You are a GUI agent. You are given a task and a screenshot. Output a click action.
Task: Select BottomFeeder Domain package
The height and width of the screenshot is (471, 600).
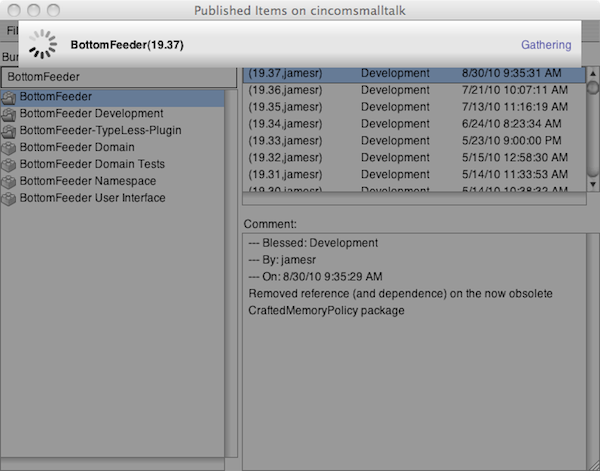point(112,147)
